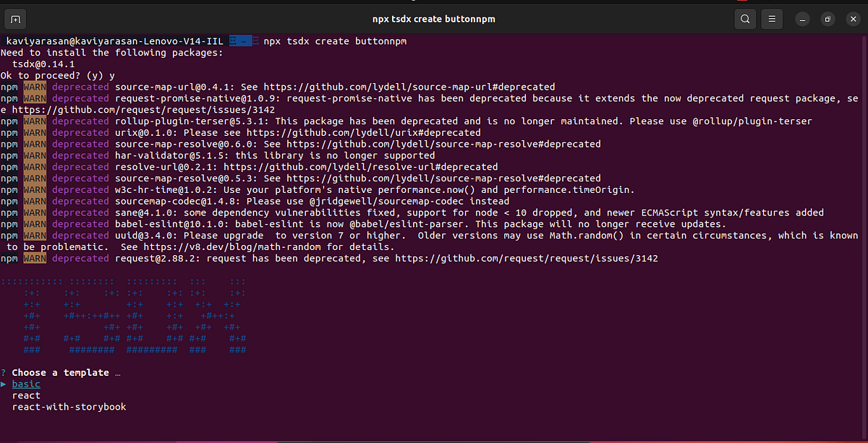
Task: Minimize the terminal window
Action: pyautogui.click(x=800, y=18)
